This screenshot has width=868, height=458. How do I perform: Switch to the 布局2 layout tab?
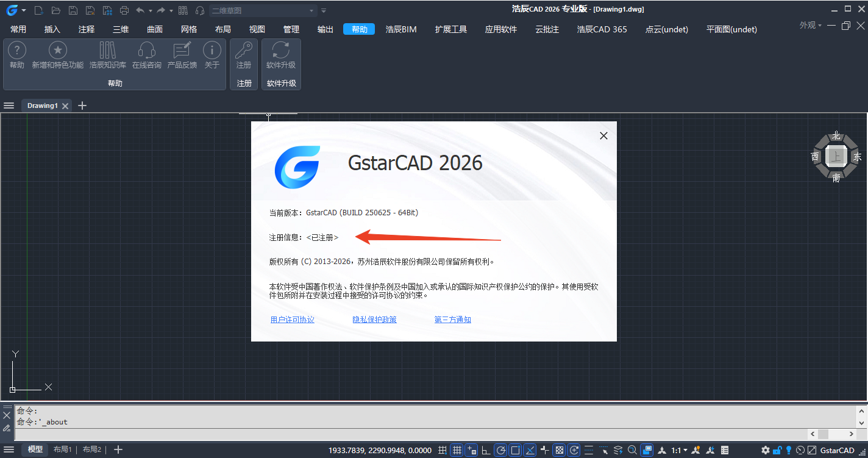click(92, 449)
